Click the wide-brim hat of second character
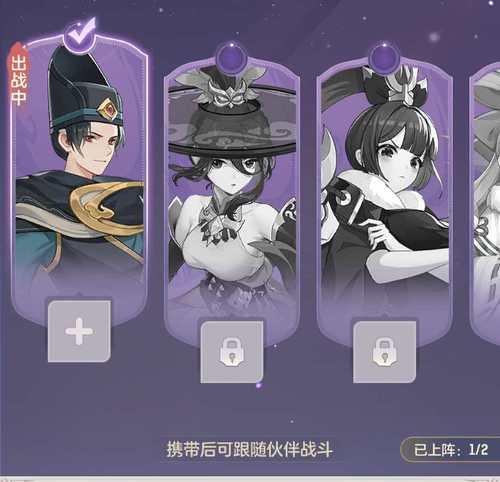Viewport: 500px width, 482px height. (x=232, y=132)
